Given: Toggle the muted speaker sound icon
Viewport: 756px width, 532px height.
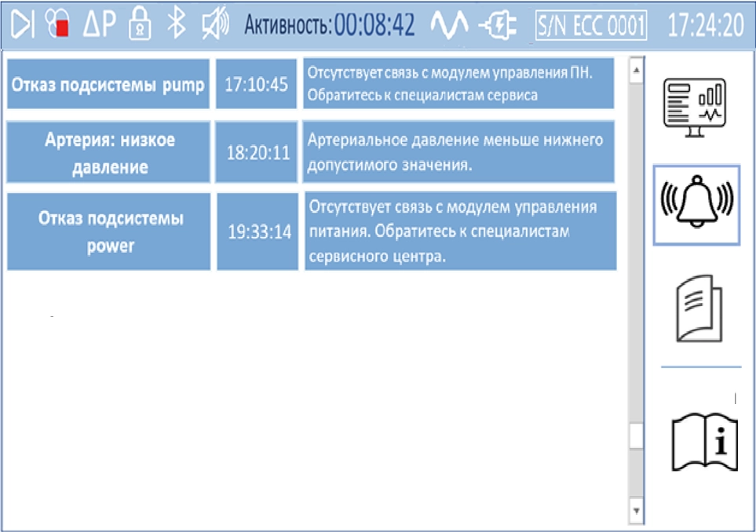Looking at the screenshot, I should coord(214,25).
